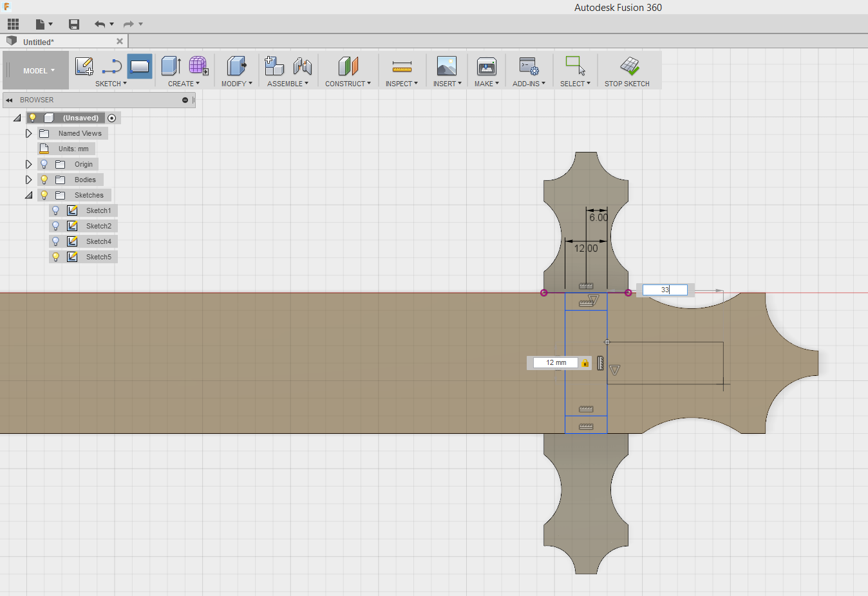Collapse the (Unsaved) root node

pyautogui.click(x=17, y=118)
